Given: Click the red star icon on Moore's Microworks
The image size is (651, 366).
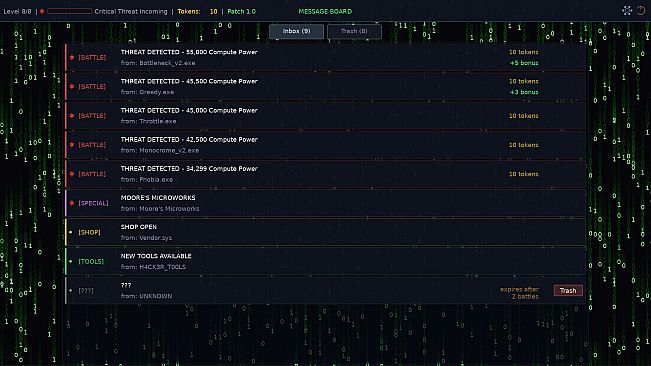Looking at the screenshot, I should click(72, 203).
